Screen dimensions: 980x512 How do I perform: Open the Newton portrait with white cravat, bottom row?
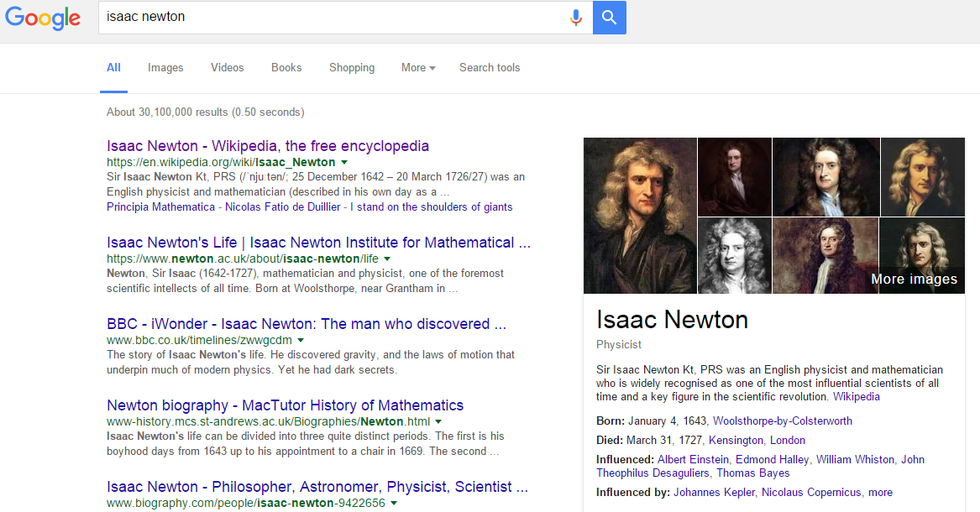coord(825,255)
